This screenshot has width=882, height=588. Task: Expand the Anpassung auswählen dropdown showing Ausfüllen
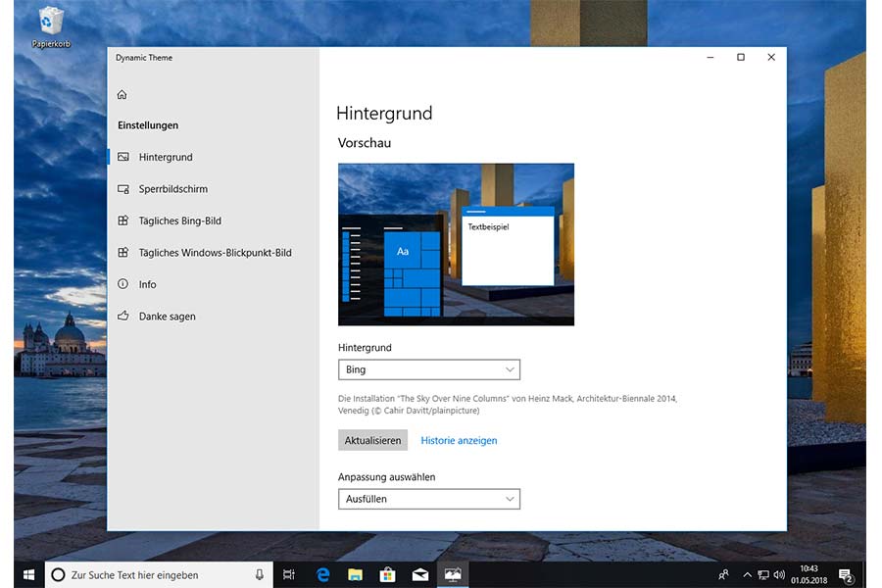pyautogui.click(x=429, y=499)
